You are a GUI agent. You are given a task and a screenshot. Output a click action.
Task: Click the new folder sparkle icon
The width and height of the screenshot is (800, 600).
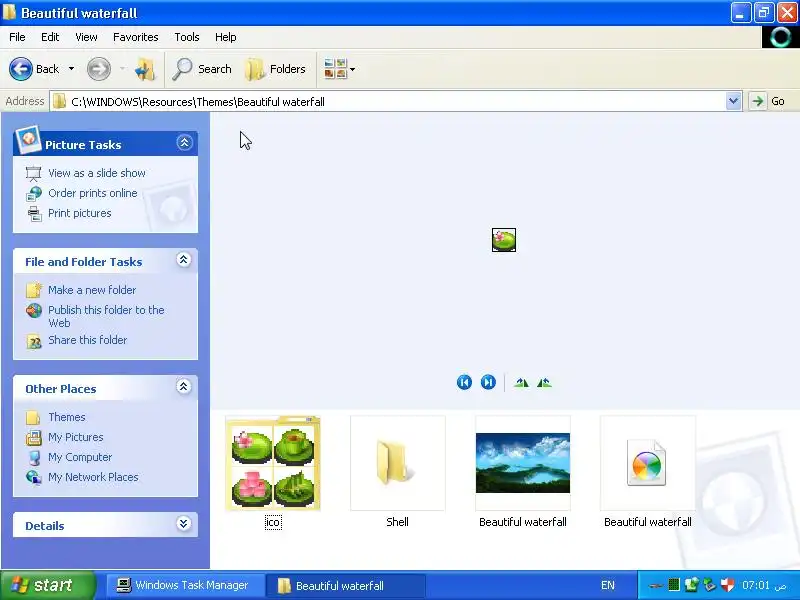pyautogui.click(x=34, y=290)
